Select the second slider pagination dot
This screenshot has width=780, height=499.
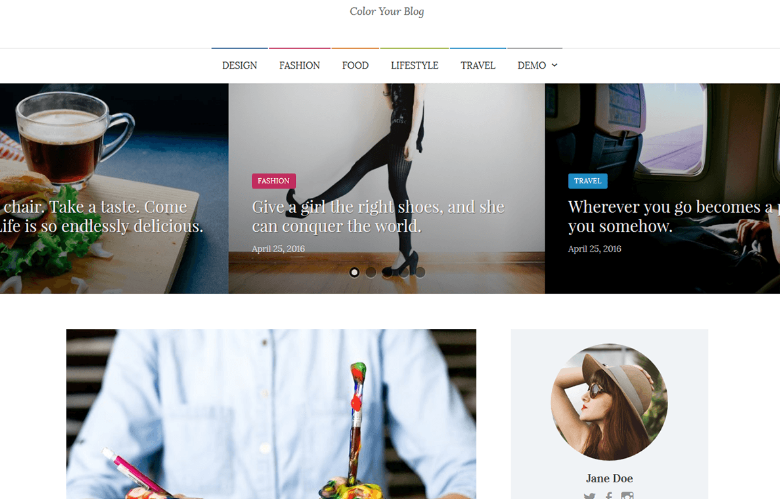(x=371, y=272)
